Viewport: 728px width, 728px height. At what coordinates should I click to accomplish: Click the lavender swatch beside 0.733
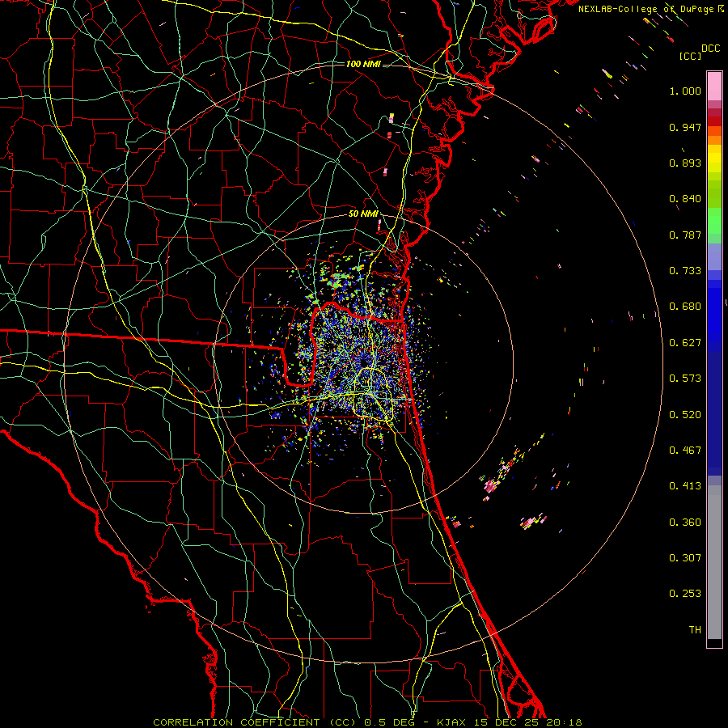pos(714,263)
